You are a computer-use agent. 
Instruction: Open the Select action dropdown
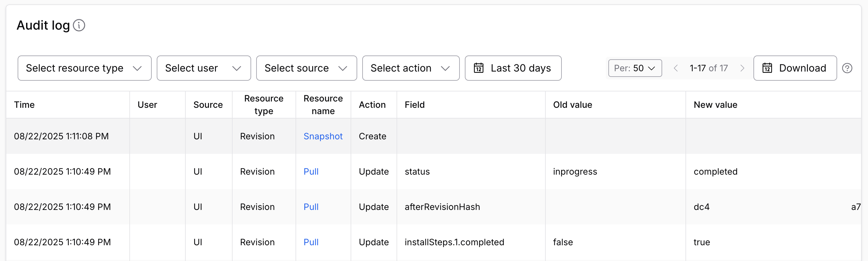(x=410, y=68)
